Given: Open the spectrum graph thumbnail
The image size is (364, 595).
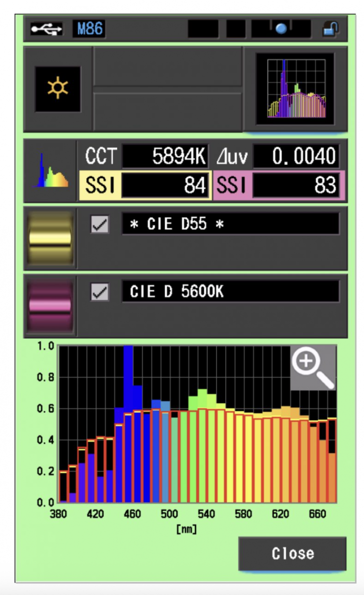Looking at the screenshot, I should coord(295,89).
